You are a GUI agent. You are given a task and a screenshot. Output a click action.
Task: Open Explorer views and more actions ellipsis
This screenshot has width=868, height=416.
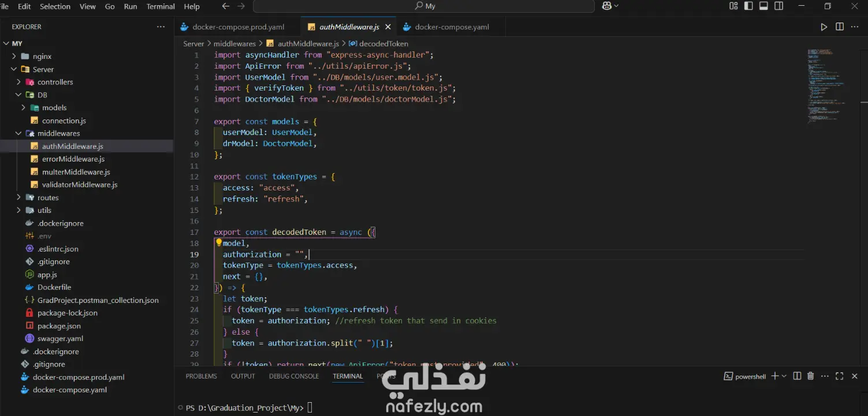point(161,27)
